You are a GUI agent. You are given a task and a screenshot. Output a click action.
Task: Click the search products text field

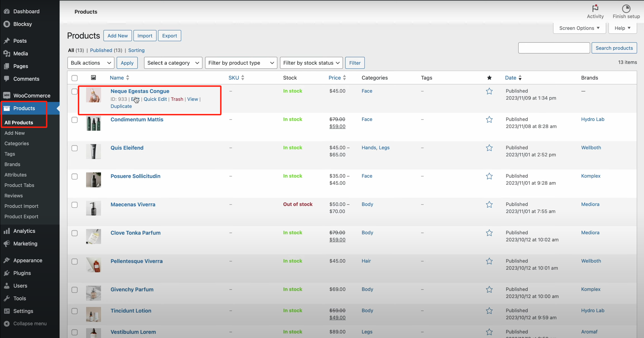click(553, 48)
